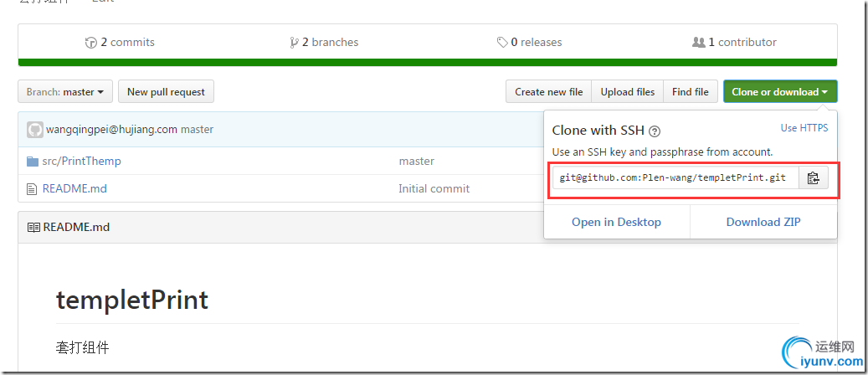Select the SSH clone URL field
The height and width of the screenshot is (375, 868).
coord(675,177)
